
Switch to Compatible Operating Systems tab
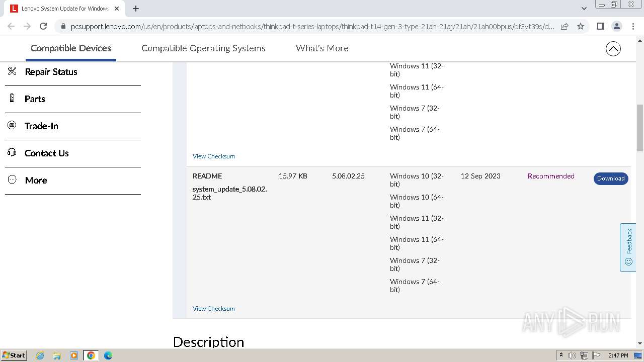pyautogui.click(x=203, y=48)
